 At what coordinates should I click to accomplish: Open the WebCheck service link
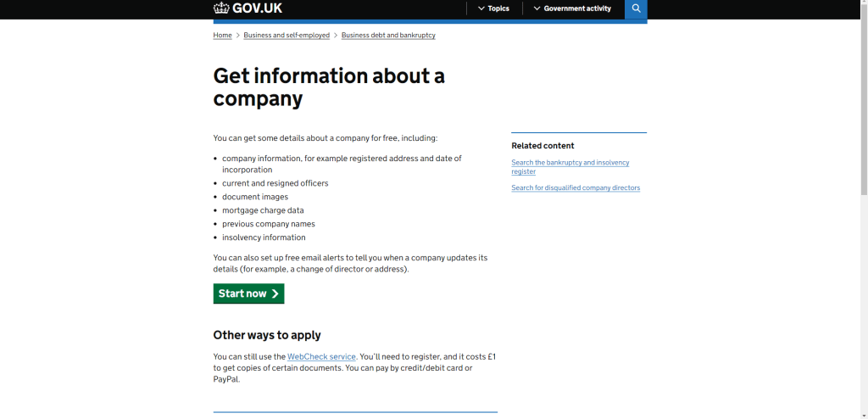click(321, 357)
